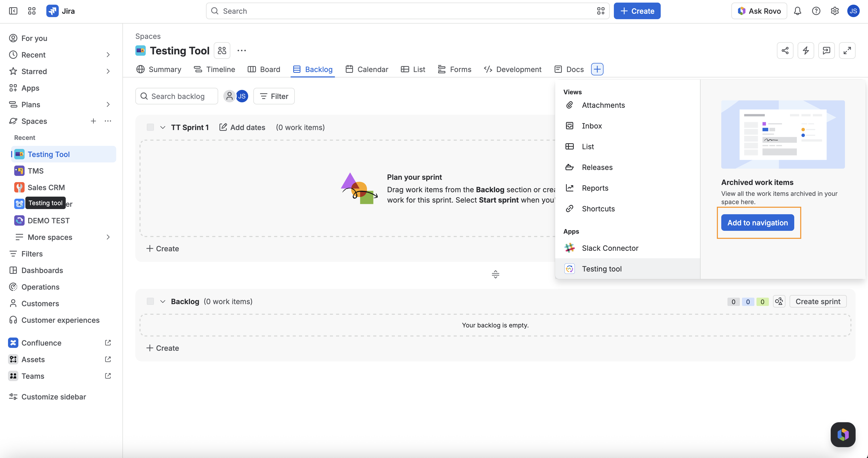Click the top global Search field
Screen dimensions: 868x458
(408, 11)
